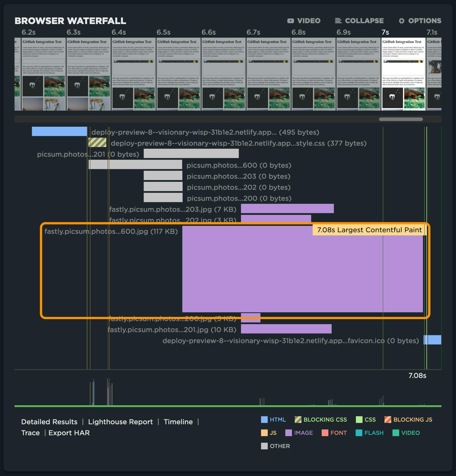Select the 7s filmstrip thumbnail
Screen dimensions: 456x476
click(x=403, y=74)
